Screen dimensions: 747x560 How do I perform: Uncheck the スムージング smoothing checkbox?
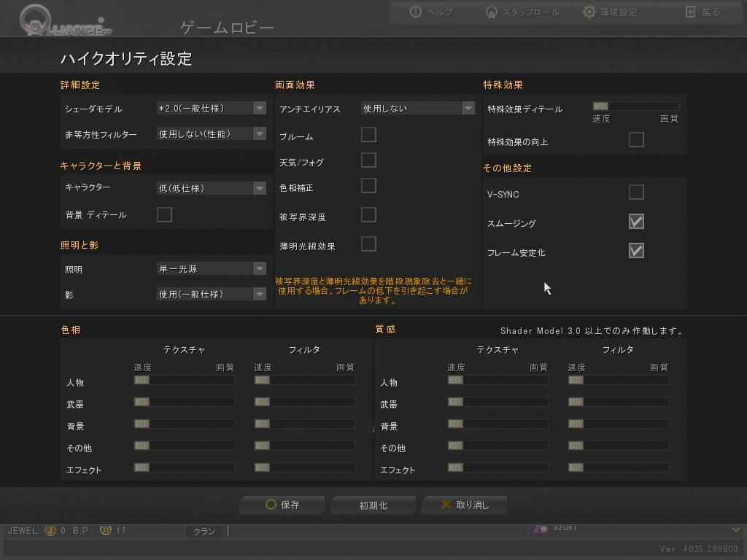point(636,222)
